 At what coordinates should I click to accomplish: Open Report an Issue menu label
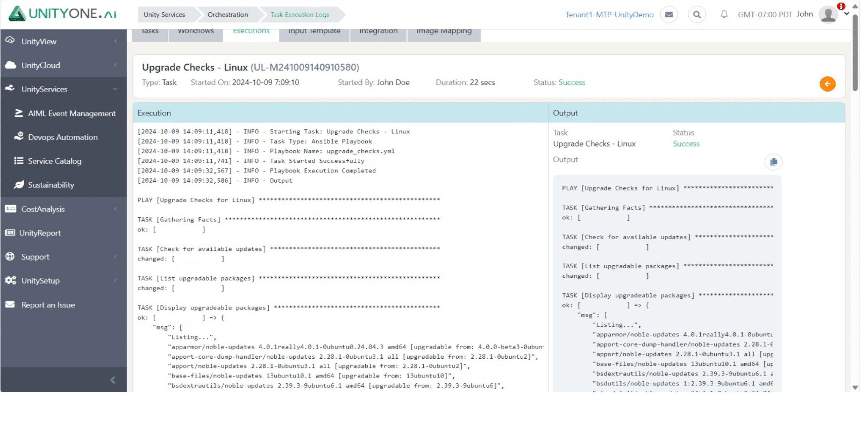click(48, 305)
